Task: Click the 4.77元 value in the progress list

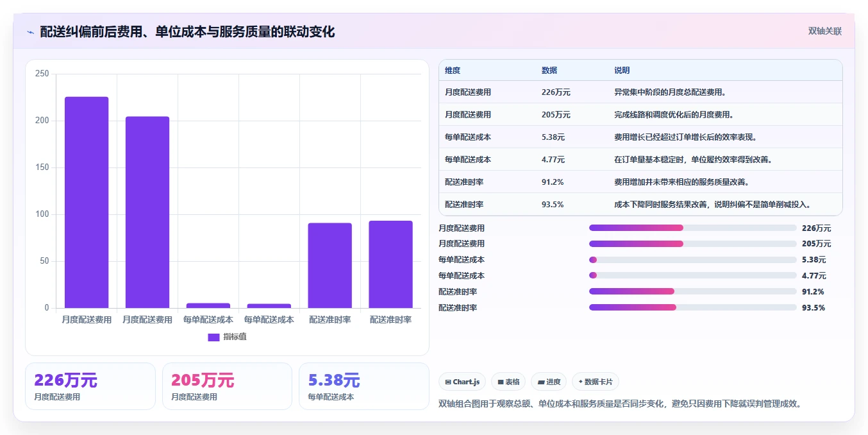Action: pyautogui.click(x=814, y=276)
